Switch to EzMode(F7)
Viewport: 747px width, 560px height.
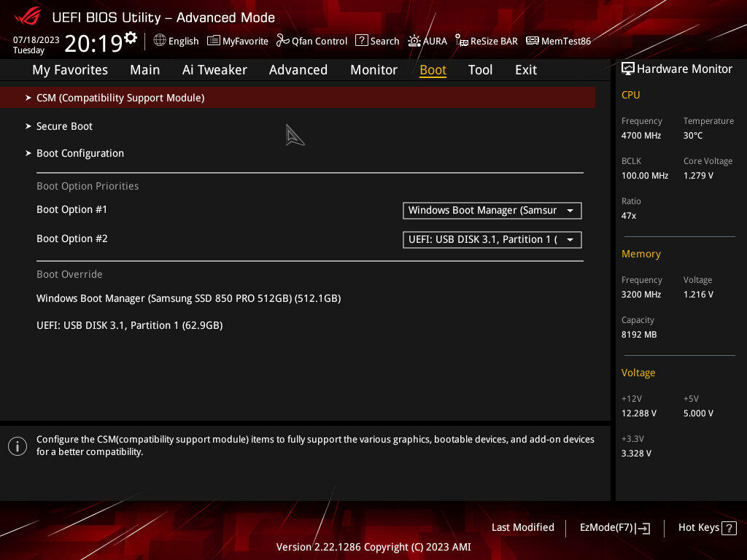click(x=614, y=528)
